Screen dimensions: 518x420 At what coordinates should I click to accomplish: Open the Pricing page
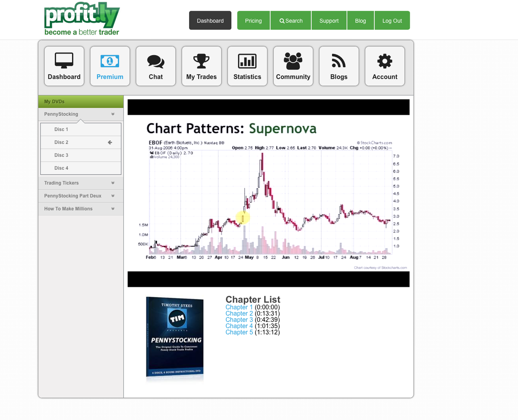point(253,20)
